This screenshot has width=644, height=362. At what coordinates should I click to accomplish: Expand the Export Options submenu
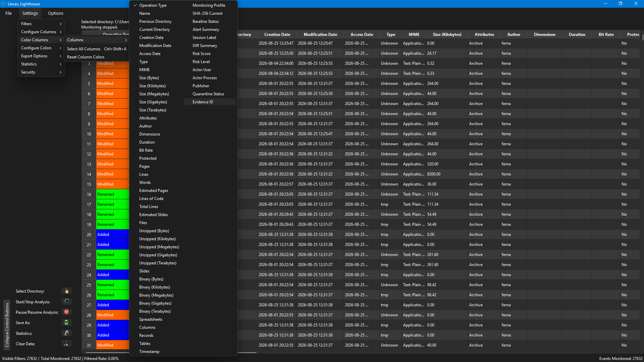[x=41, y=56]
